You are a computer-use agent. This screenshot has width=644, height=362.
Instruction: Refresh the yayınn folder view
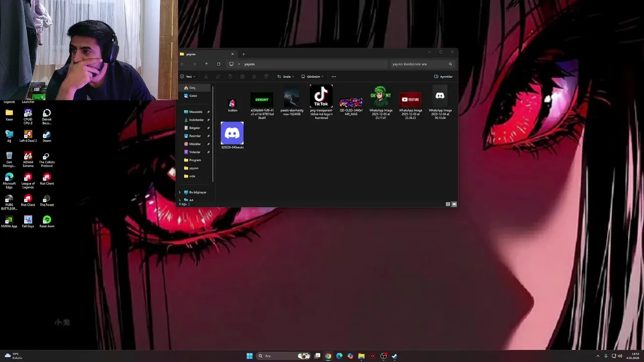[218, 64]
